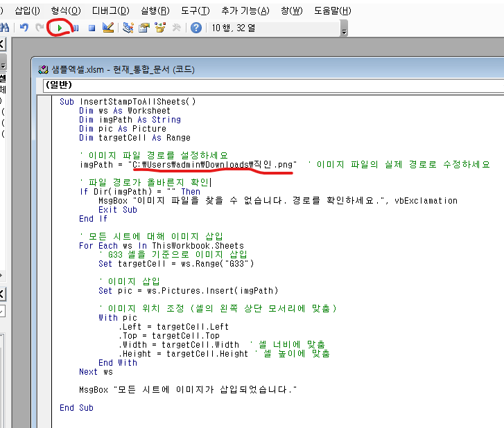The image size is (504, 428).
Task: Click the For Each ws In ThisWorkbook.Sheets line
Action: tap(162, 245)
